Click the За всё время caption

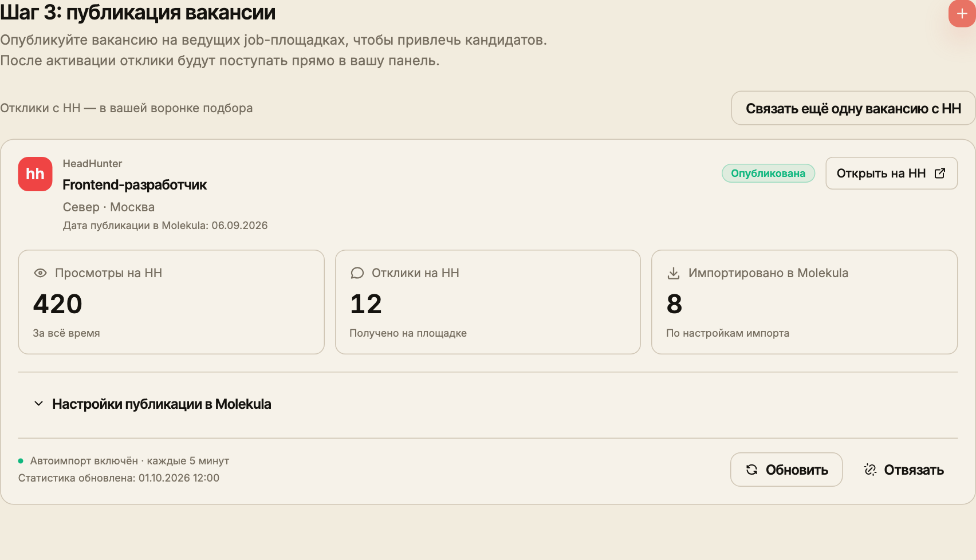(x=66, y=333)
